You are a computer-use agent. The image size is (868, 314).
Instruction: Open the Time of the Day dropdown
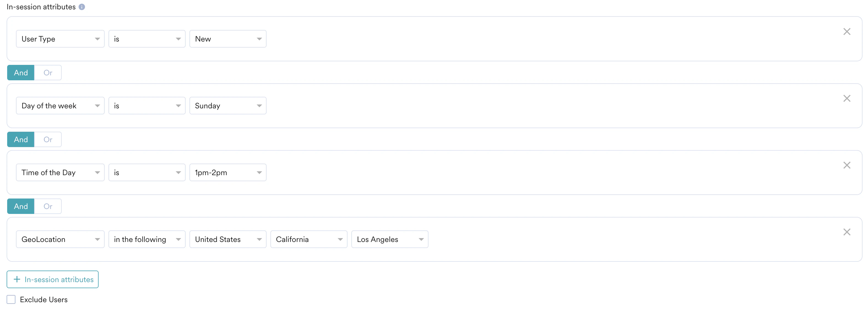pos(60,172)
